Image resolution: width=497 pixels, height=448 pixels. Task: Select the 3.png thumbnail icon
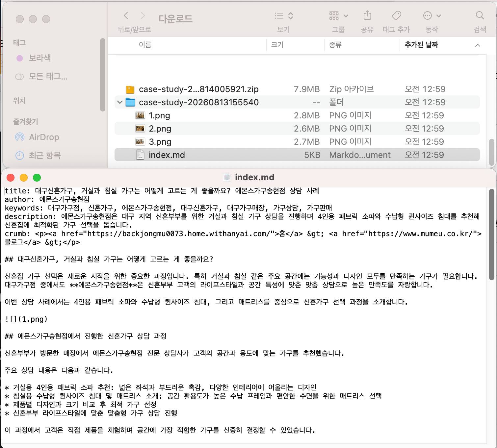coord(140,142)
